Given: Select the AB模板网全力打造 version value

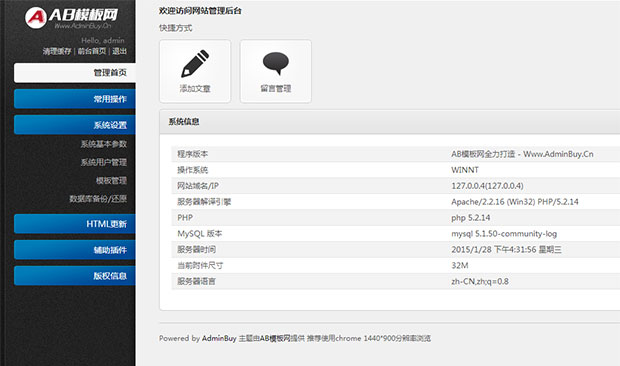Looking at the screenshot, I should [522, 154].
